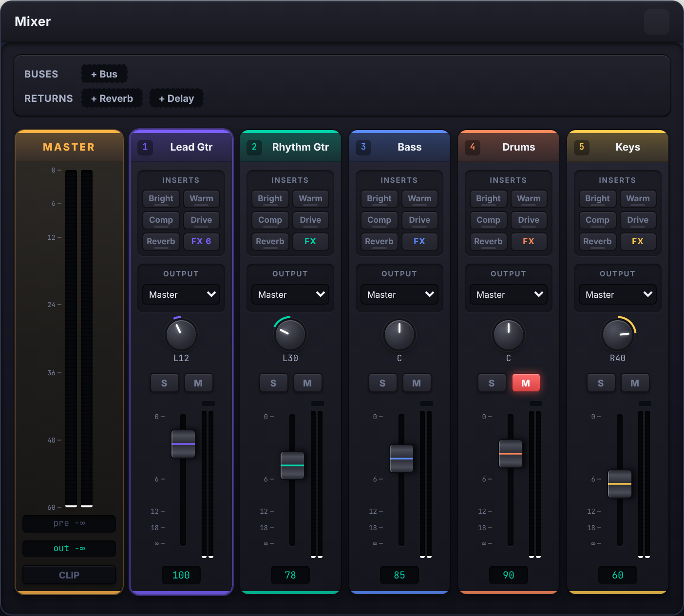
Task: Solo the Lead Gtr channel
Action: click(x=164, y=383)
